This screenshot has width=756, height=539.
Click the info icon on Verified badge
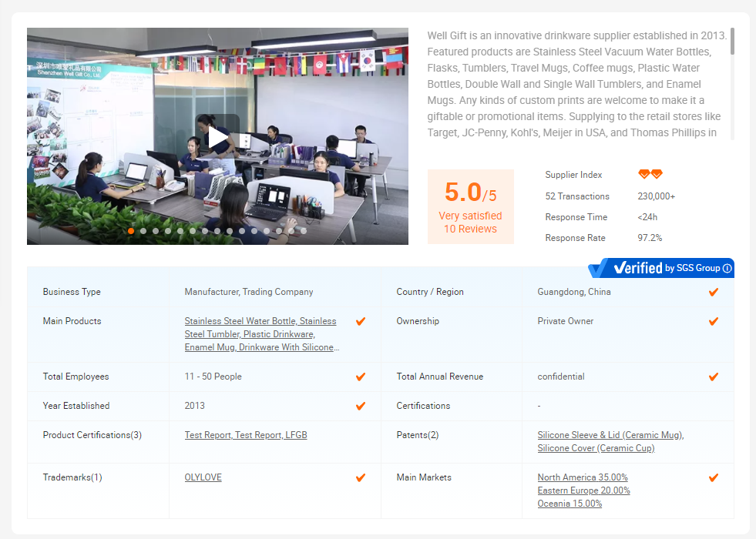[x=727, y=268]
